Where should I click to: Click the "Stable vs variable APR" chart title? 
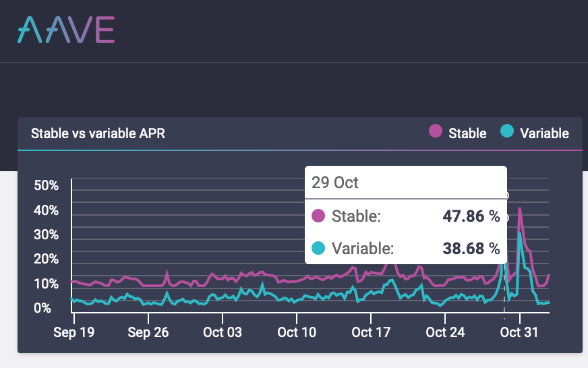pos(98,133)
